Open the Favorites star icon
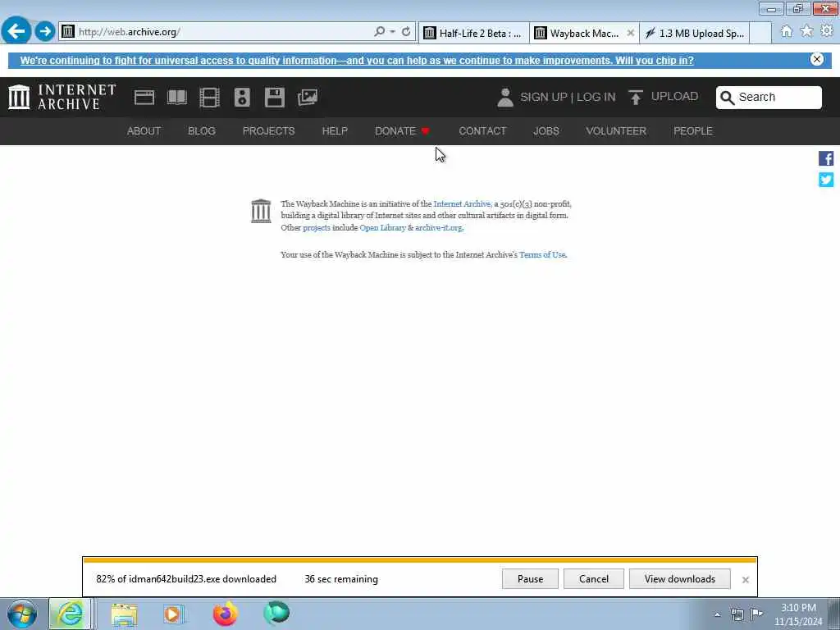 click(x=806, y=32)
